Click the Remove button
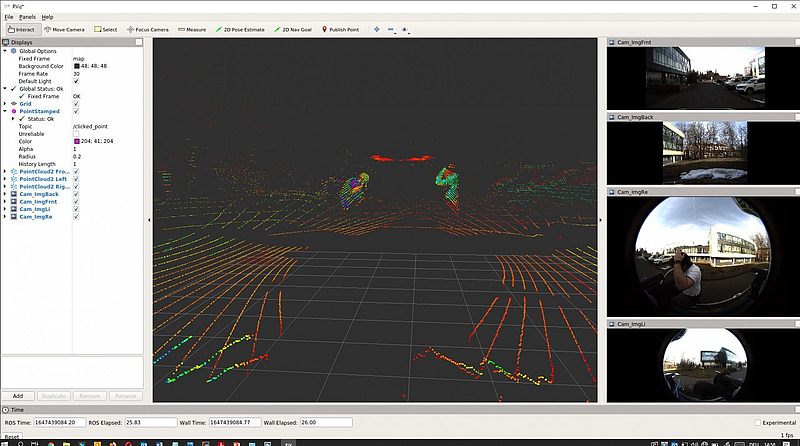 click(90, 396)
